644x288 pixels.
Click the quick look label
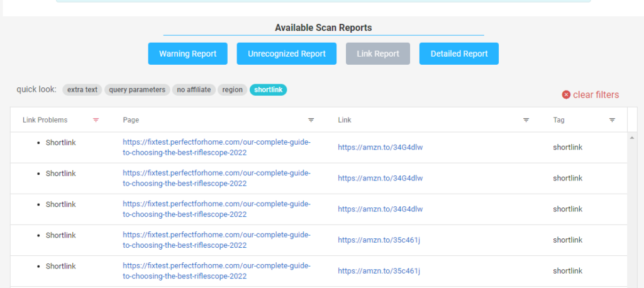36,89
